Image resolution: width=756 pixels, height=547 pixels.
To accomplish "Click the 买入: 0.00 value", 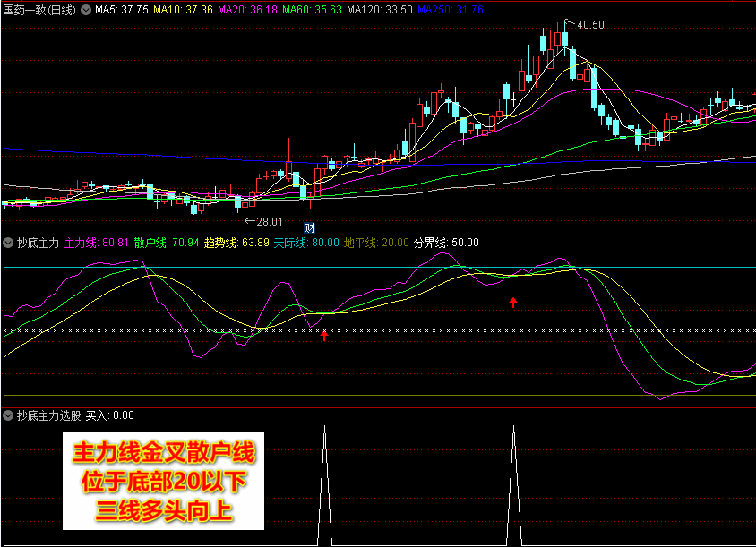I will (109, 415).
